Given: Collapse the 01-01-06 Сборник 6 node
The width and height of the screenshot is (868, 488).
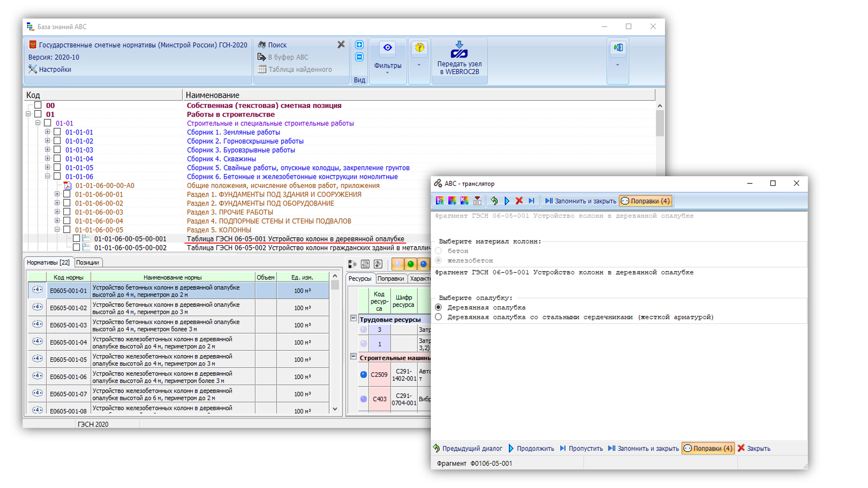Looking at the screenshot, I should [47, 176].
